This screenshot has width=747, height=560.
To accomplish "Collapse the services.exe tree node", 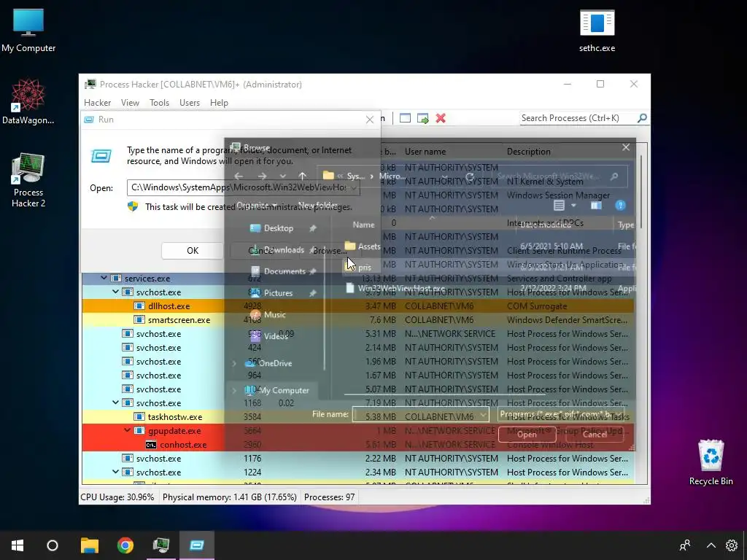I will click(x=104, y=278).
